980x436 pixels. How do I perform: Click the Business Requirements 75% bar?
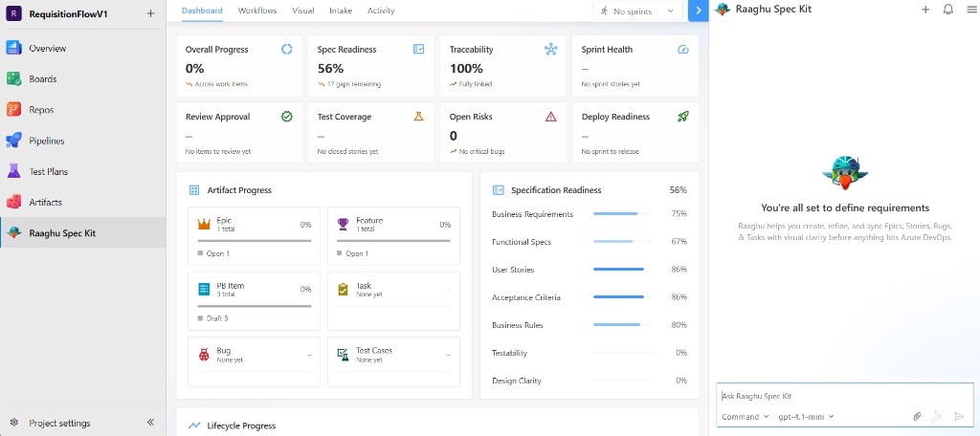pyautogui.click(x=622, y=213)
